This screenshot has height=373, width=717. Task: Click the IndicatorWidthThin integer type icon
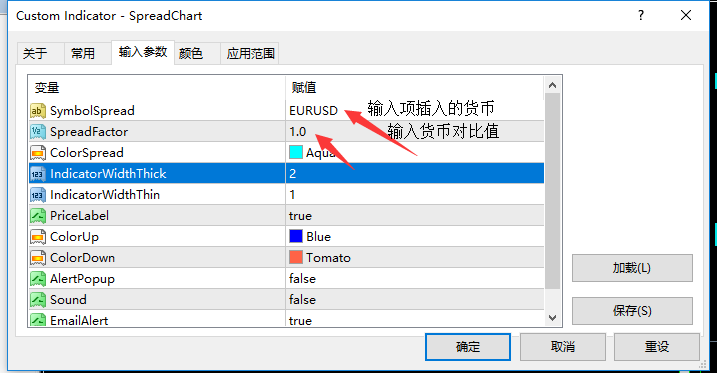click(x=37, y=195)
